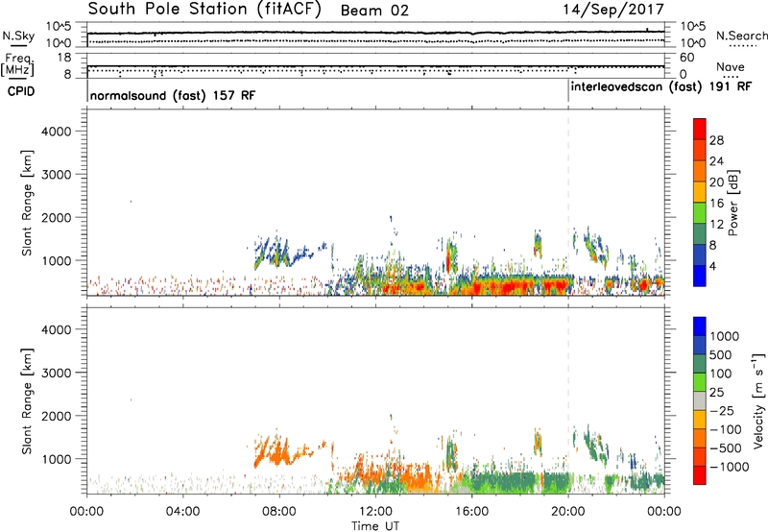Select the "16" value on Power colorbar
Viewport: 768px width, 532px height.
[716, 204]
